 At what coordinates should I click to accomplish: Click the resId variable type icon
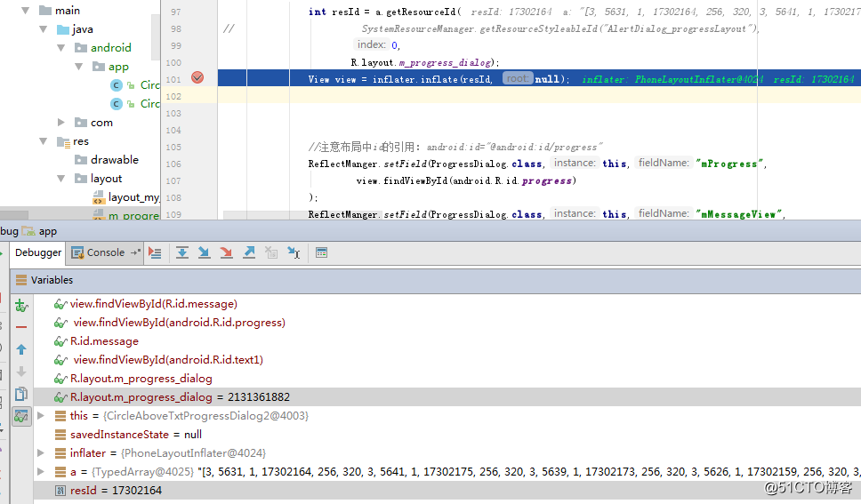pos(60,491)
